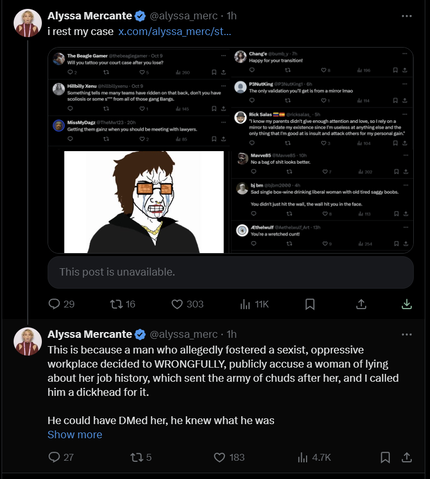The width and height of the screenshot is (430, 479).
Task: Open more options on the first post
Action: 407,16
